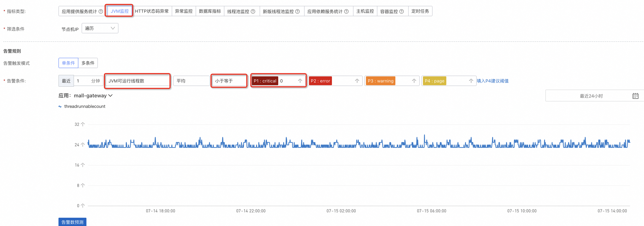Switch to 定时任务 tab
Screen dimensions: 644x226
click(420, 11)
